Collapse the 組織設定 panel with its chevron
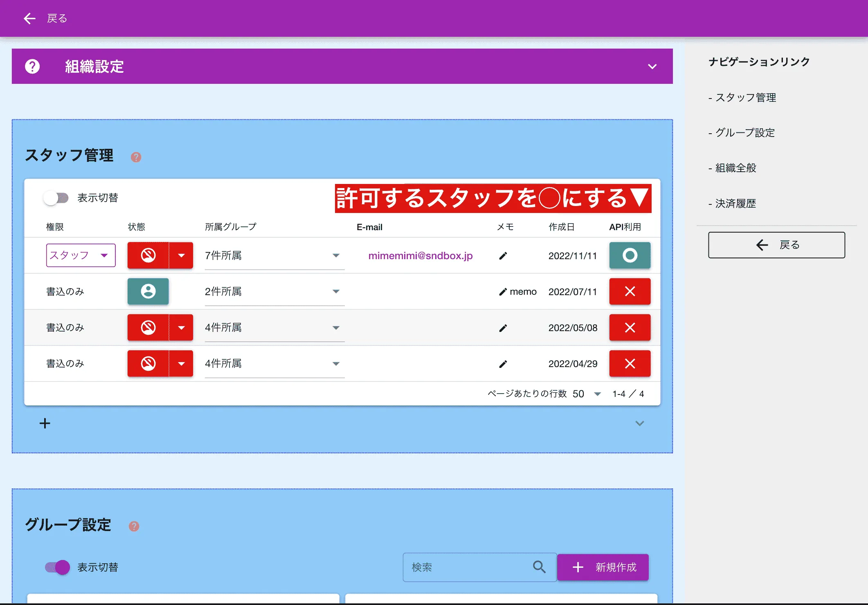Screen dimensions: 868x605 (x=652, y=66)
